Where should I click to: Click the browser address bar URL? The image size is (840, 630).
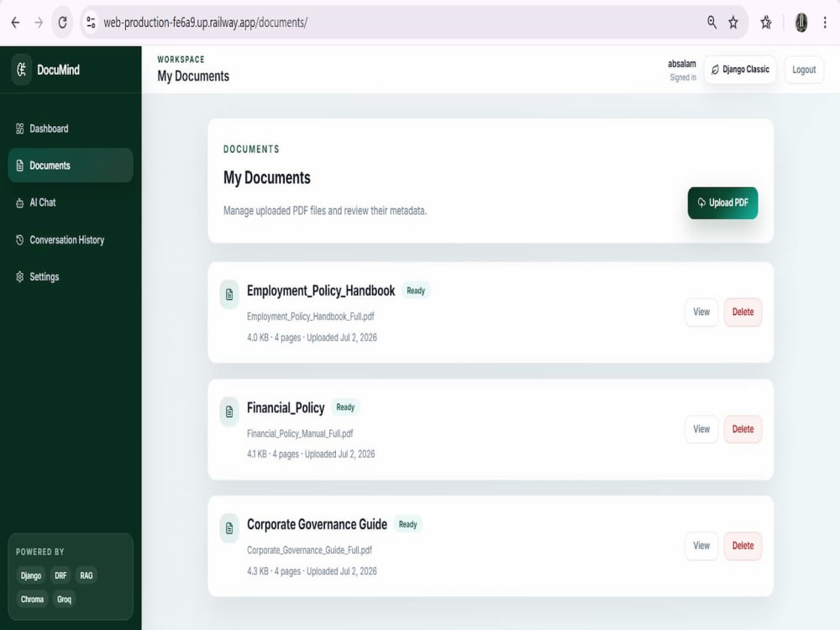point(205,23)
